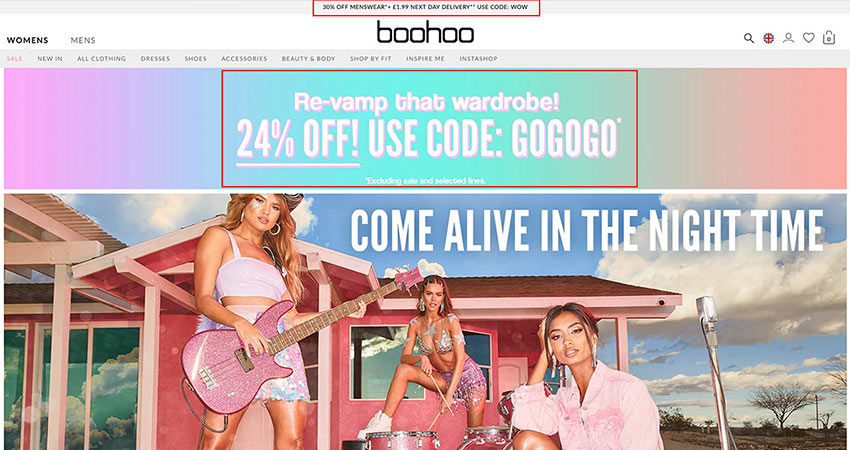Switch to the WOMENS tab

(x=28, y=40)
